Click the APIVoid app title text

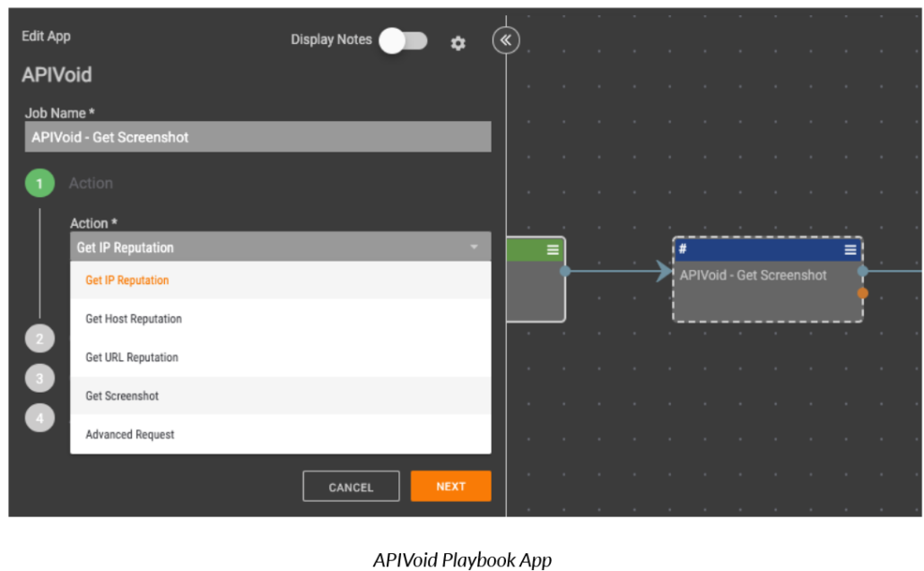57,74
